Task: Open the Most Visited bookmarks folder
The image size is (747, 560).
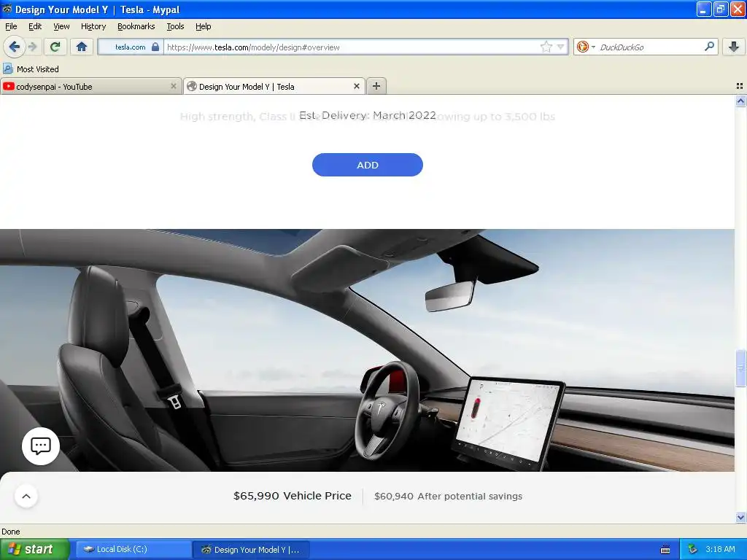Action: click(31, 69)
